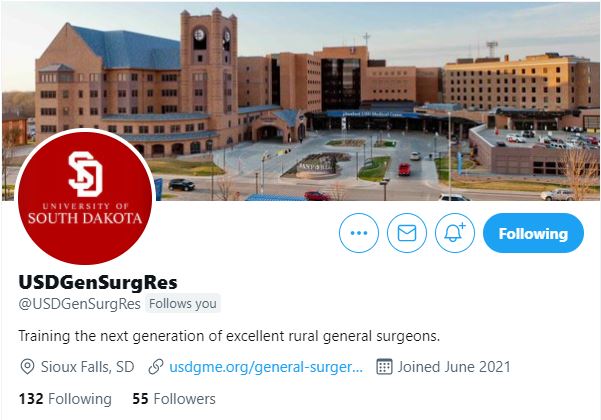This screenshot has width=601, height=420.
Task: View the 132 Following list
Action: click(x=65, y=399)
